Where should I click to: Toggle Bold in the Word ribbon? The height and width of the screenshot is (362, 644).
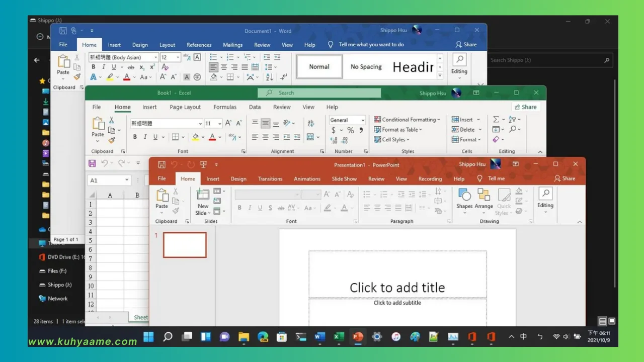click(93, 67)
